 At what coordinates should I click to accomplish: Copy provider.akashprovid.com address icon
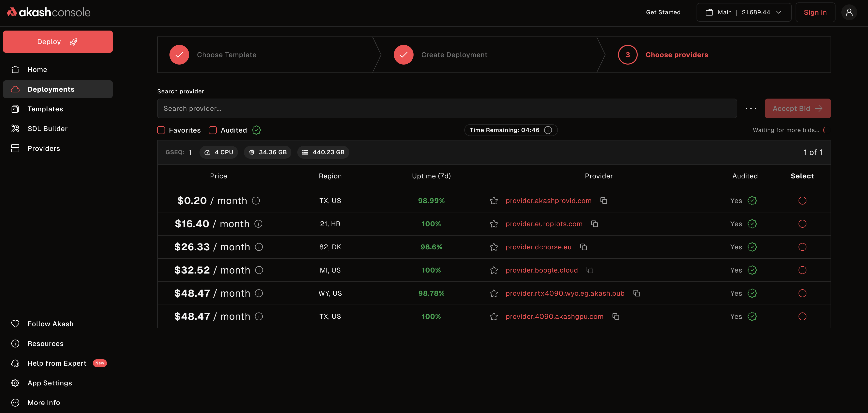coord(603,201)
